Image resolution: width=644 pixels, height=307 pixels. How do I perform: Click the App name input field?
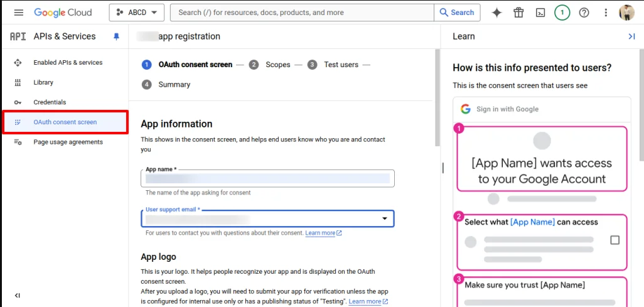click(267, 179)
